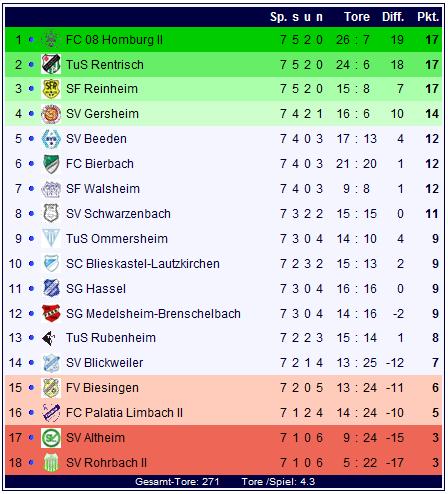Click the blue dot beside rank 5
The height and width of the screenshot is (494, 448).
tap(31, 139)
